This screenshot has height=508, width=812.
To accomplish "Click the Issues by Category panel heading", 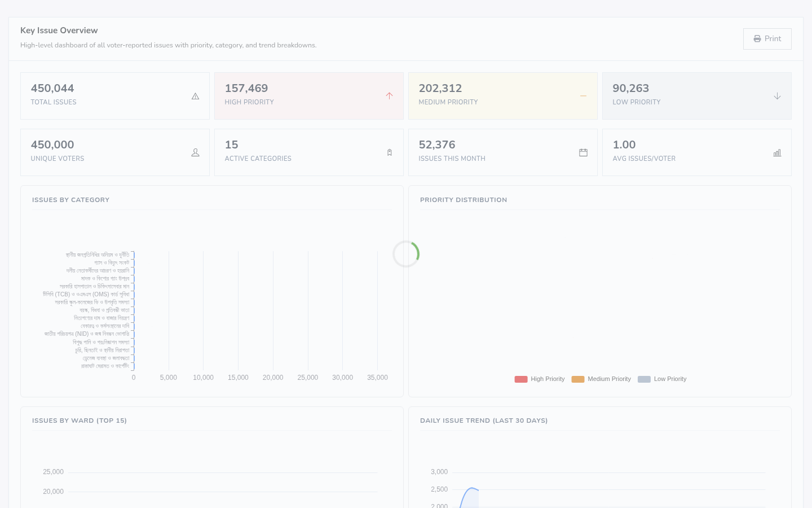I will [71, 200].
